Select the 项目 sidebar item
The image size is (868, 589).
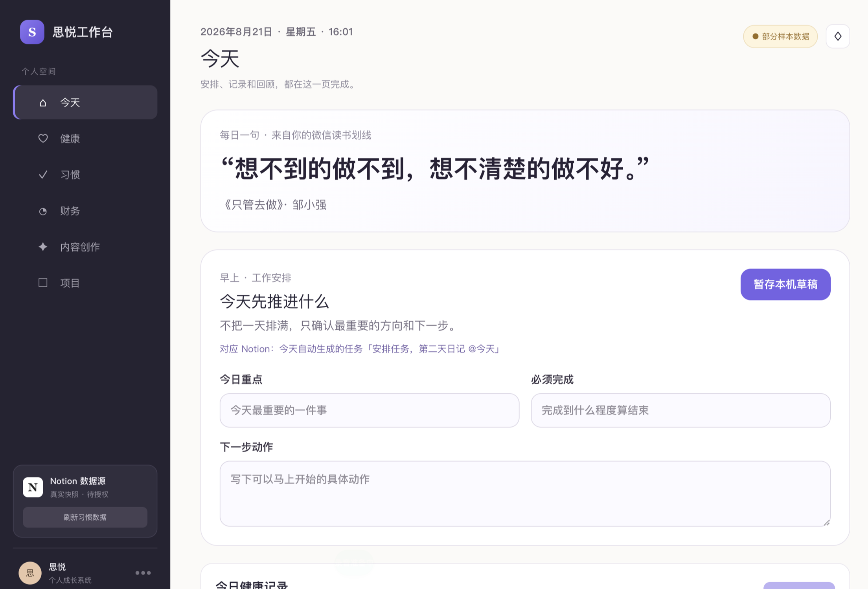(x=85, y=283)
